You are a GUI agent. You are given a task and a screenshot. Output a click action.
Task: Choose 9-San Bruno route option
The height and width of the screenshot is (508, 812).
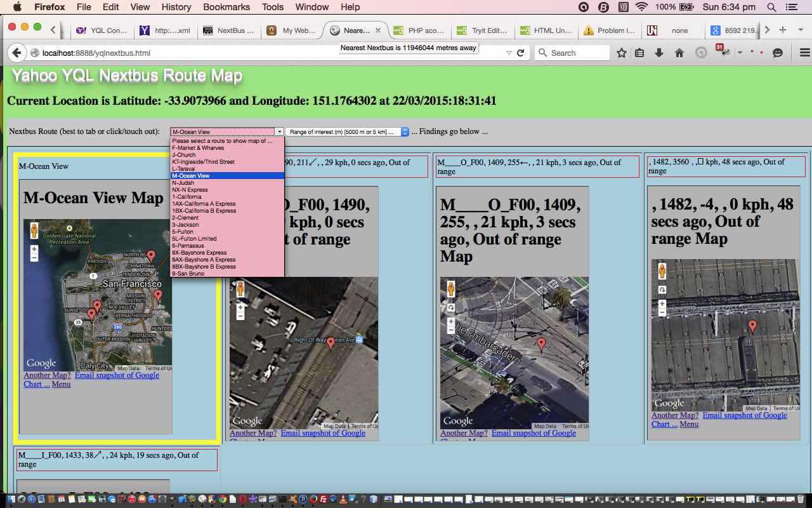tap(227, 274)
